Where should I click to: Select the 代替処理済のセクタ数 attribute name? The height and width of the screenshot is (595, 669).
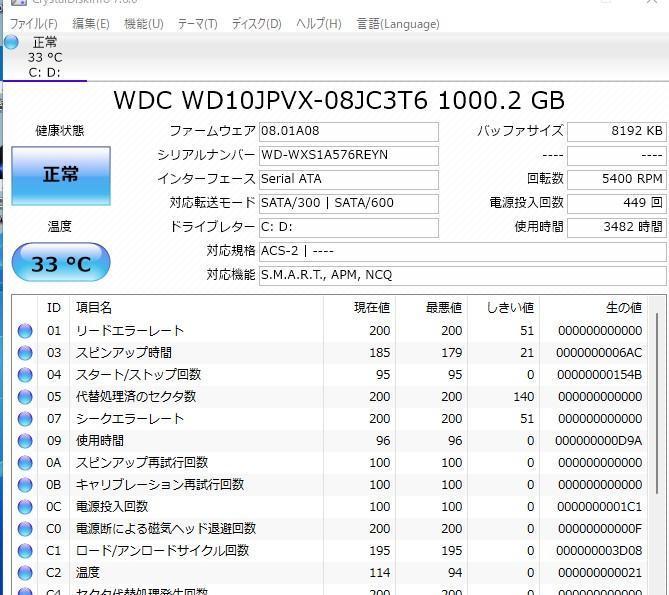pyautogui.click(x=136, y=397)
